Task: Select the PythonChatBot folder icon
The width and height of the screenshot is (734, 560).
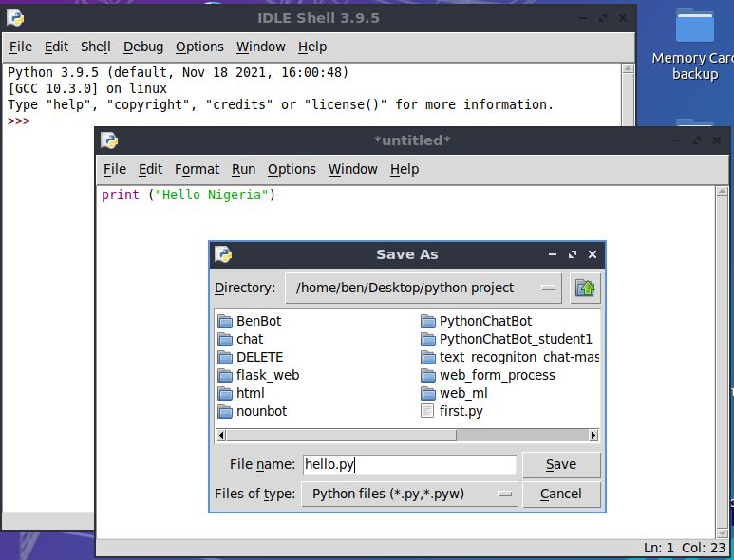Action: pos(428,321)
